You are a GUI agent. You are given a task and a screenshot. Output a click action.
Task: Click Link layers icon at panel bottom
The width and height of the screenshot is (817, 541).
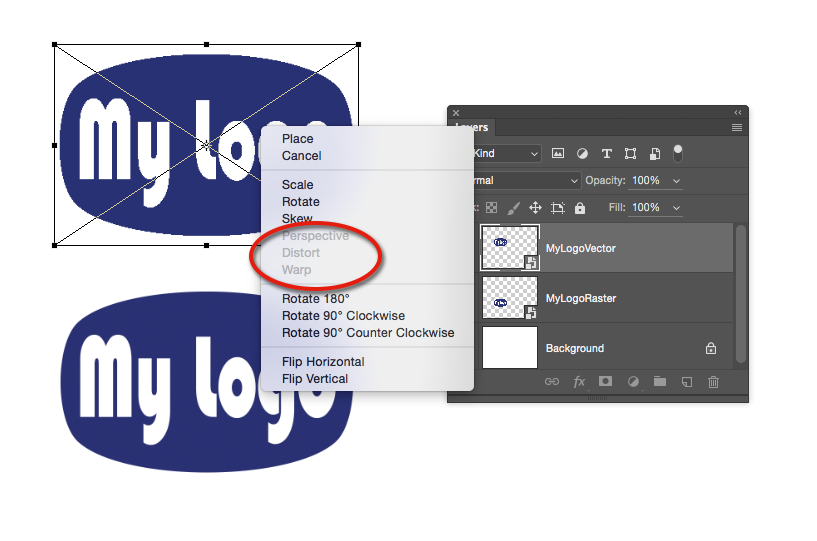(x=552, y=382)
